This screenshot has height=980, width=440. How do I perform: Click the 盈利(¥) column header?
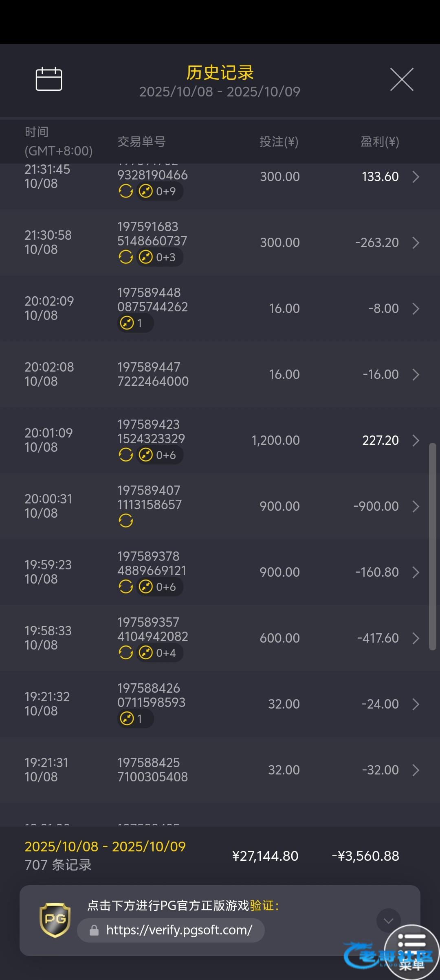pos(380,142)
